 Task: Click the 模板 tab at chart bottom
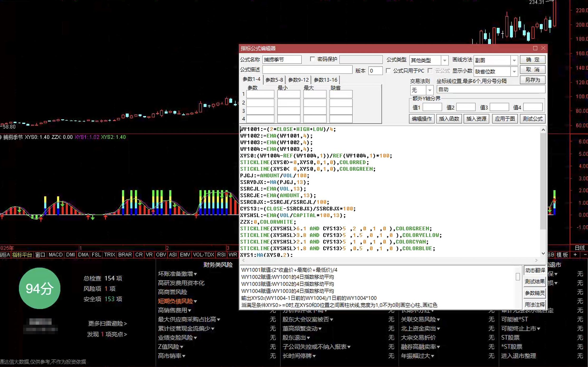tap(562, 255)
